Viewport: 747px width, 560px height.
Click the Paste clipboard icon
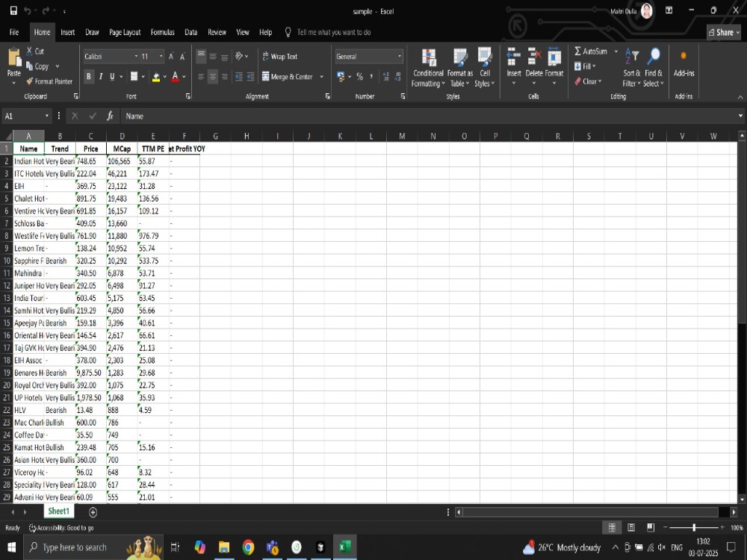(13, 57)
